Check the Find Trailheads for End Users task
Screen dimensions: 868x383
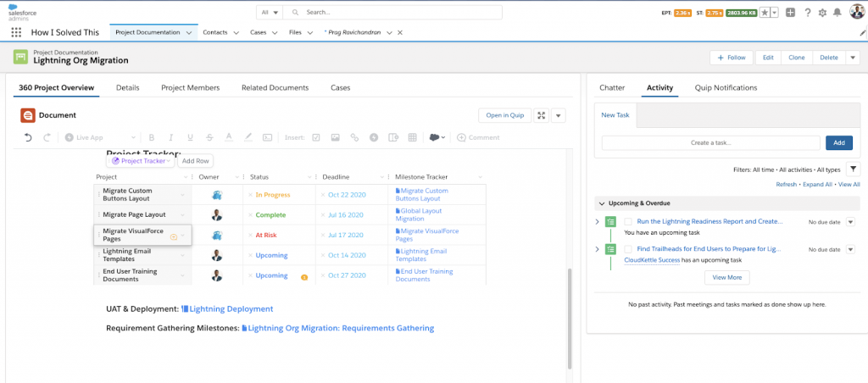pyautogui.click(x=628, y=249)
